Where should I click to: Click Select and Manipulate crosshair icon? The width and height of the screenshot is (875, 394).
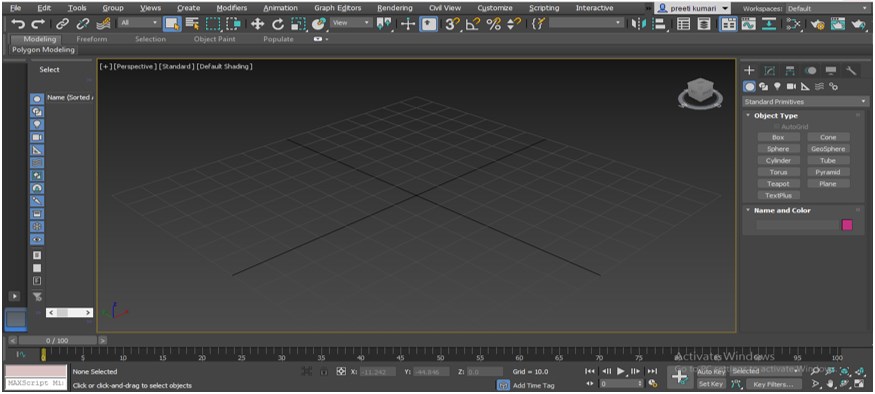click(x=408, y=23)
